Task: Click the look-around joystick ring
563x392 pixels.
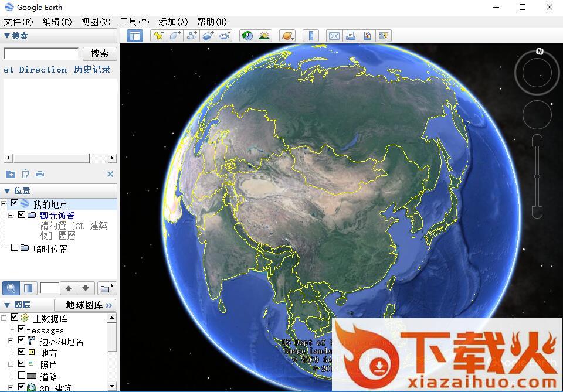Action: pyautogui.click(x=537, y=73)
